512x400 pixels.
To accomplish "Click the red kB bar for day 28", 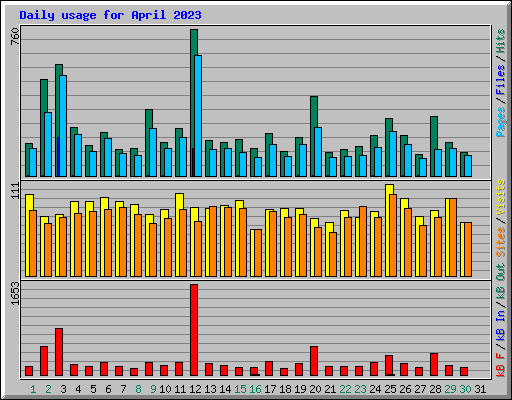I will tap(434, 364).
